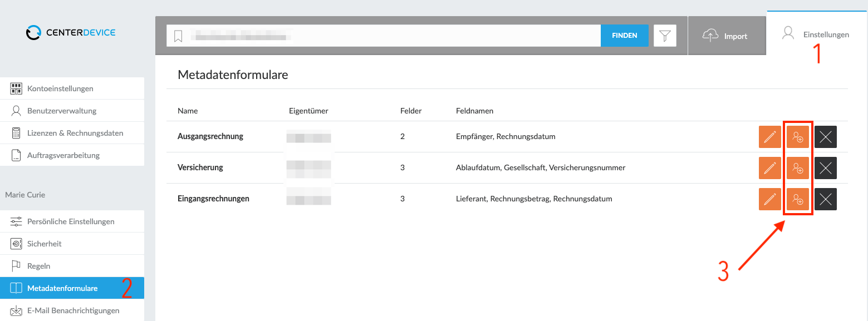
Task: Delete the Ausgangsrechnung form
Action: click(x=826, y=137)
